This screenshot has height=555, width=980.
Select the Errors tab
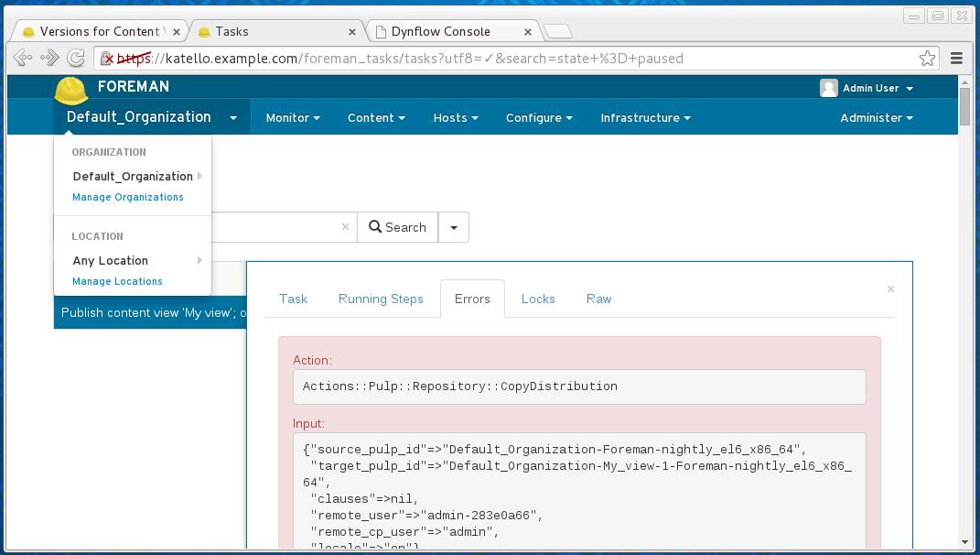point(472,299)
